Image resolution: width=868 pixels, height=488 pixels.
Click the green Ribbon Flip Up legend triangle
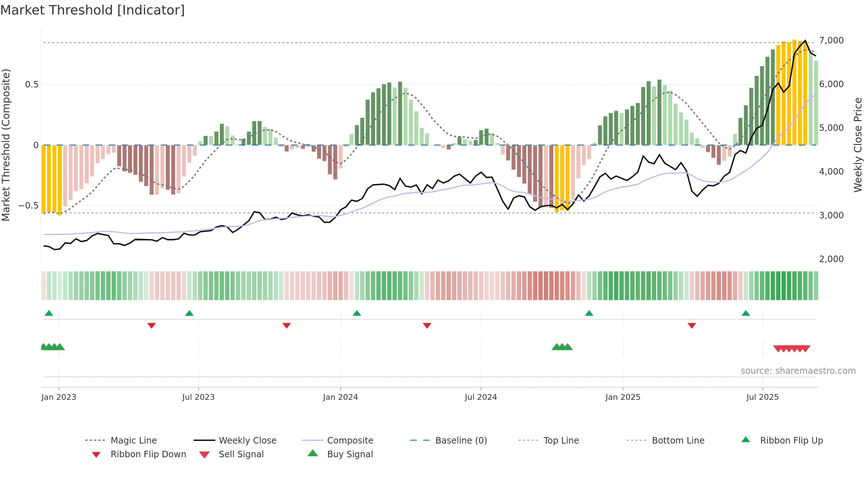pyautogui.click(x=746, y=440)
